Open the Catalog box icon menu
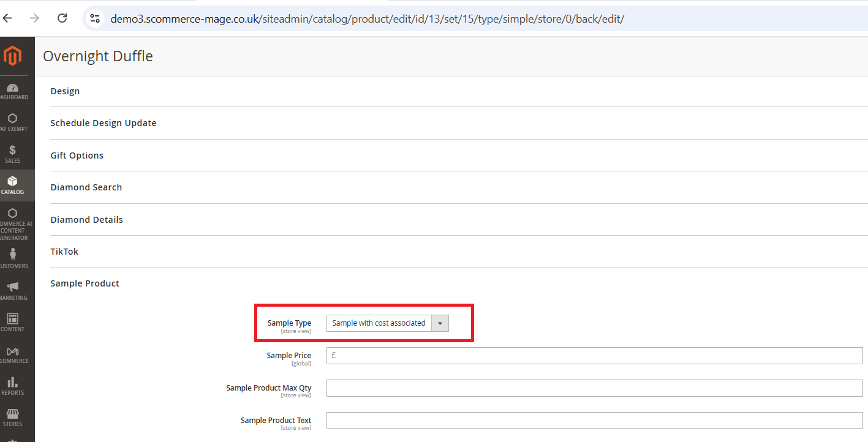This screenshot has height=442, width=868. pos(12,185)
